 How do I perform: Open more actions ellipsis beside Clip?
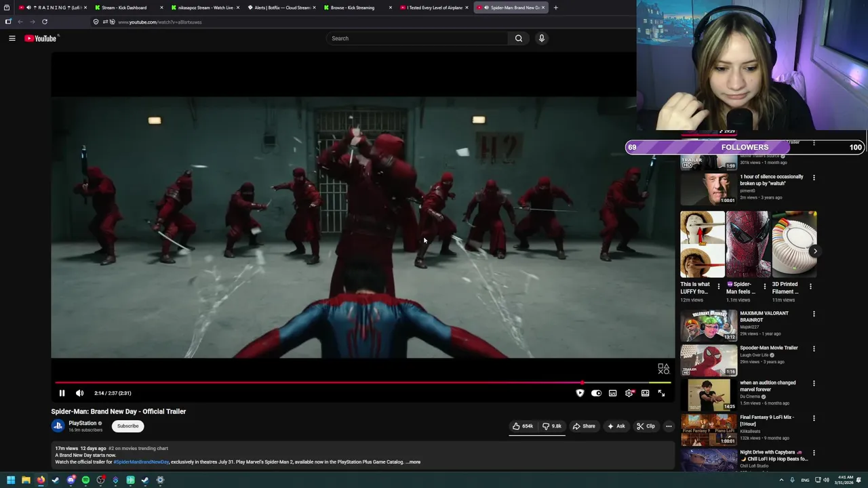669,426
